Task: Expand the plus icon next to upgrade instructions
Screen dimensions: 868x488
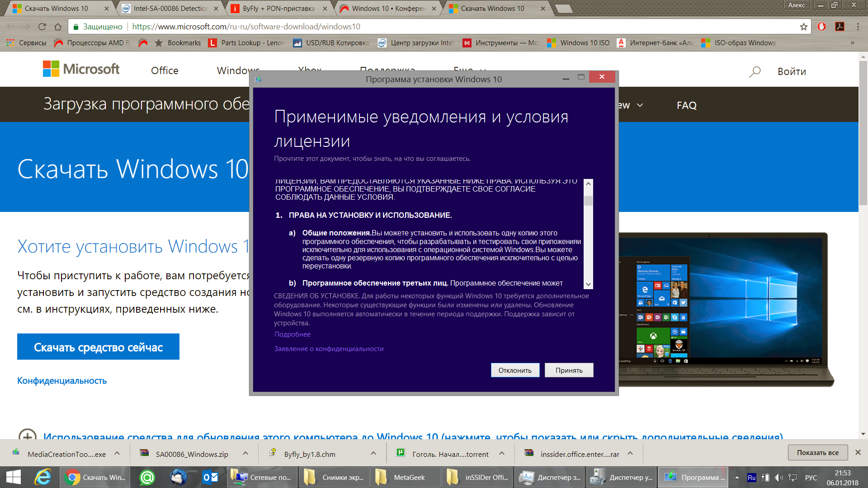Action: (27, 436)
